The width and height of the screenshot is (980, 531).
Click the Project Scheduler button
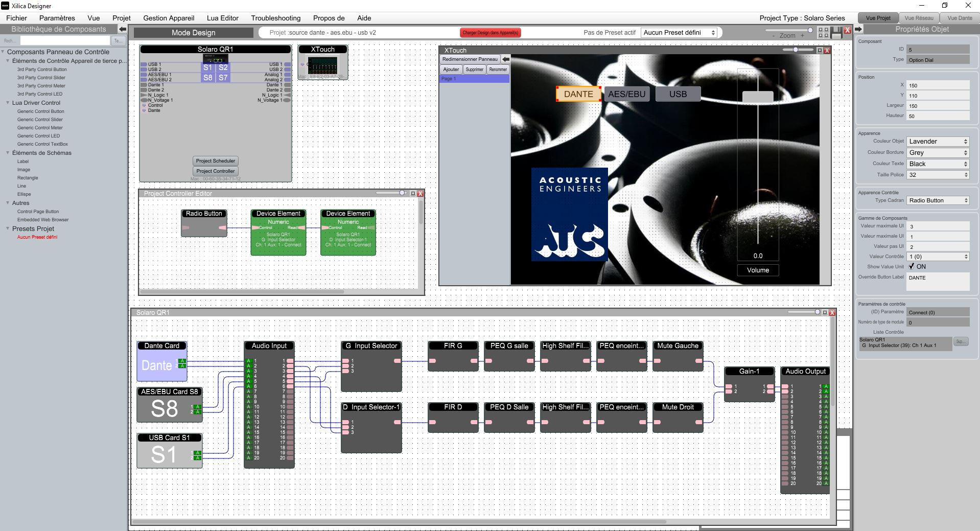click(x=216, y=161)
